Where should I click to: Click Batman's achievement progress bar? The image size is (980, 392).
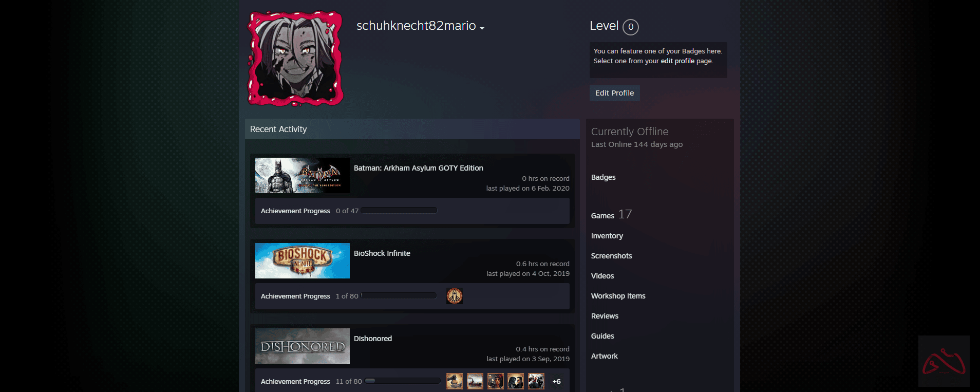(x=399, y=210)
